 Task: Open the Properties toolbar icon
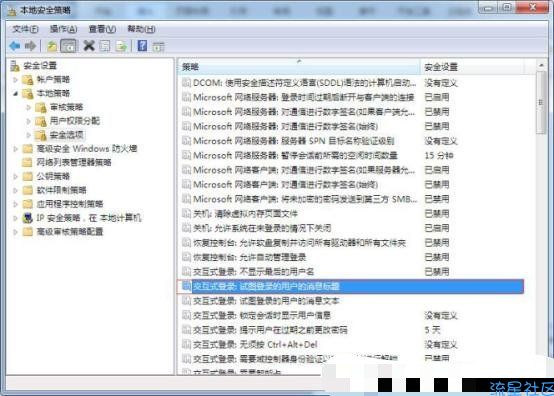tap(105, 46)
